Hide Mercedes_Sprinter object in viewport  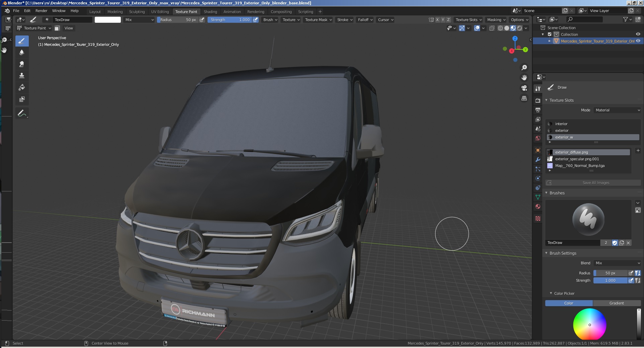(638, 41)
